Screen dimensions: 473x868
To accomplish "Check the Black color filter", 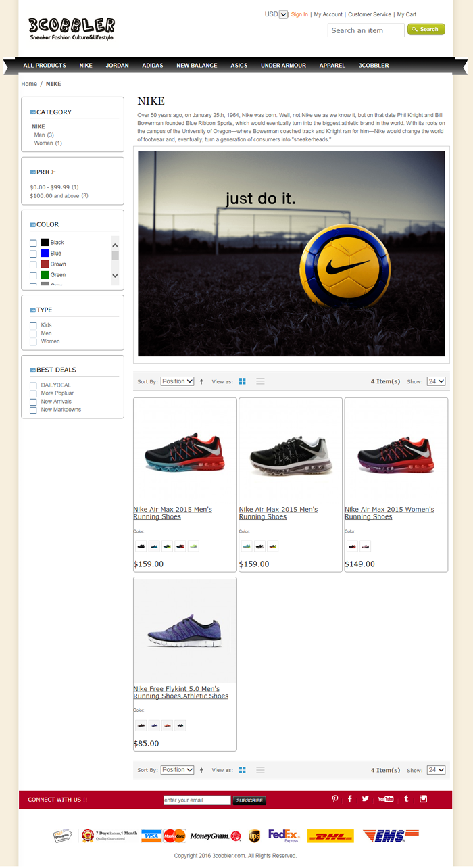I will tap(33, 243).
